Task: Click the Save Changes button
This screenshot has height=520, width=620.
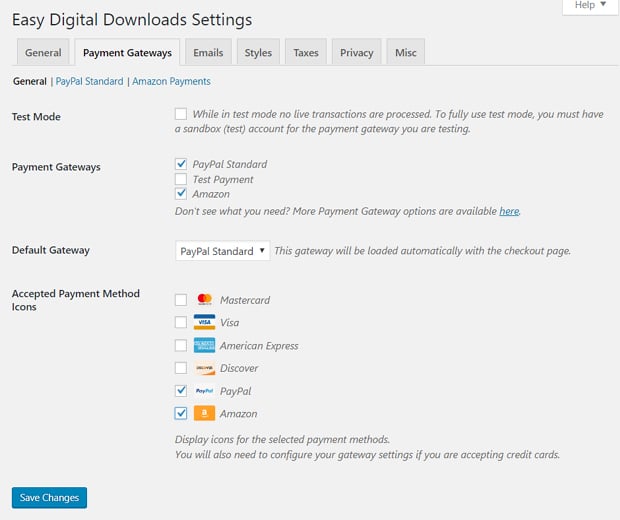Action: coord(49,497)
